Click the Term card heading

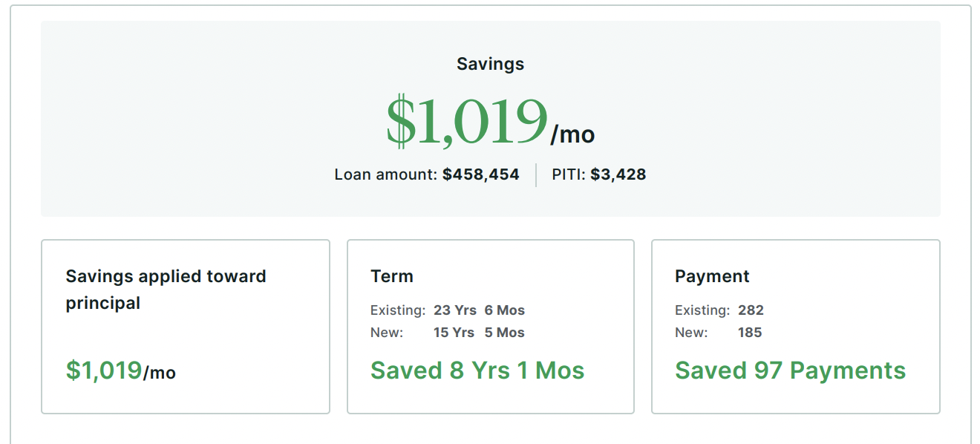click(392, 276)
